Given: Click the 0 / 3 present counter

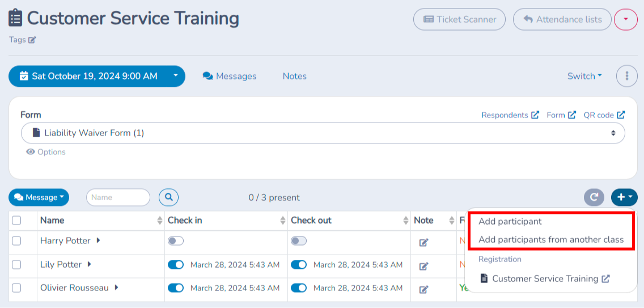Looking at the screenshot, I should [274, 197].
